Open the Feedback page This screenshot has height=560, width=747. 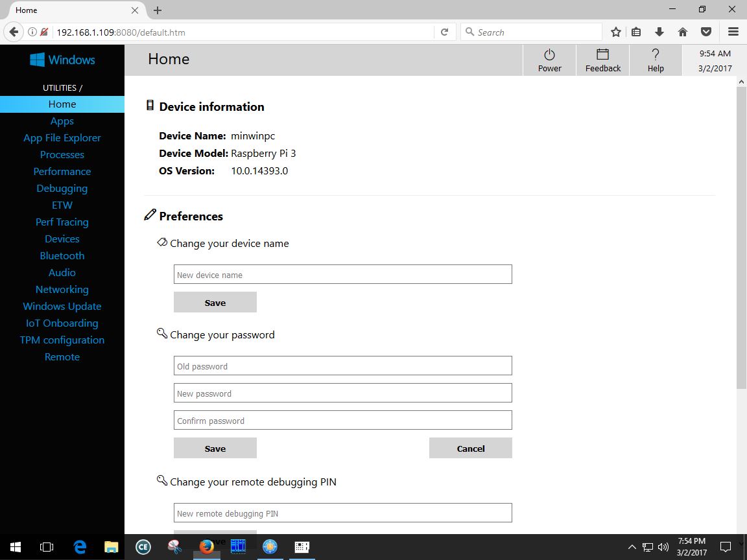[602, 60]
